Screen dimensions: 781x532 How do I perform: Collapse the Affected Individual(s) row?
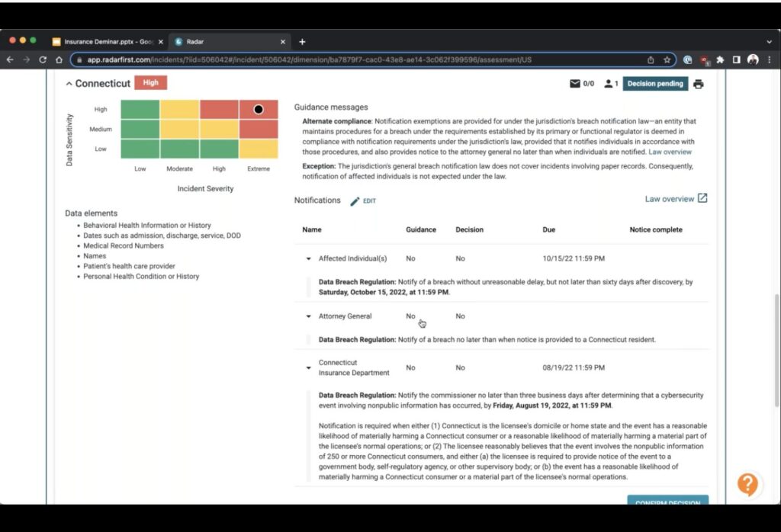tap(308, 259)
